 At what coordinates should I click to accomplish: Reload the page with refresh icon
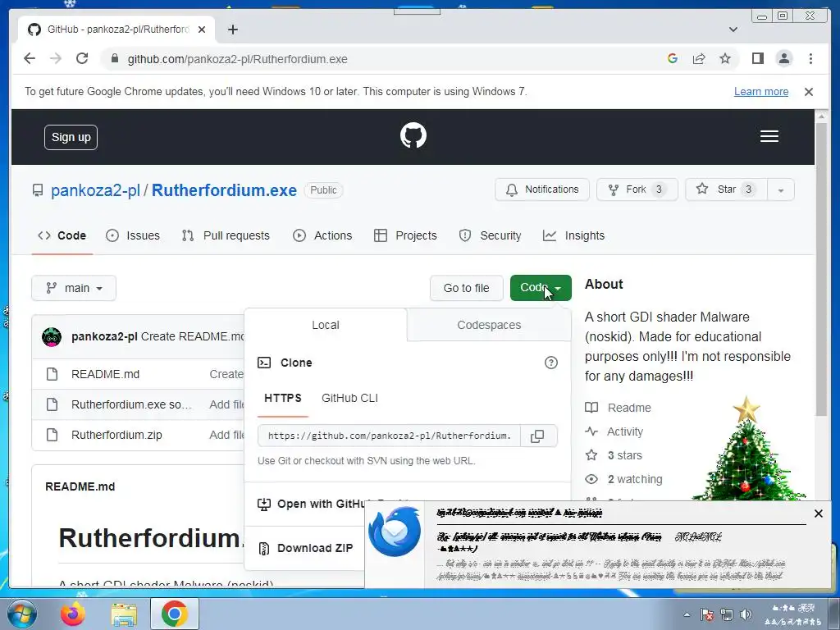tap(82, 58)
